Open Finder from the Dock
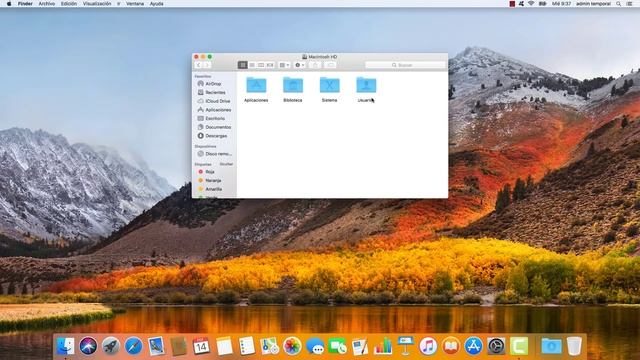This screenshot has height=360, width=640. tap(65, 346)
